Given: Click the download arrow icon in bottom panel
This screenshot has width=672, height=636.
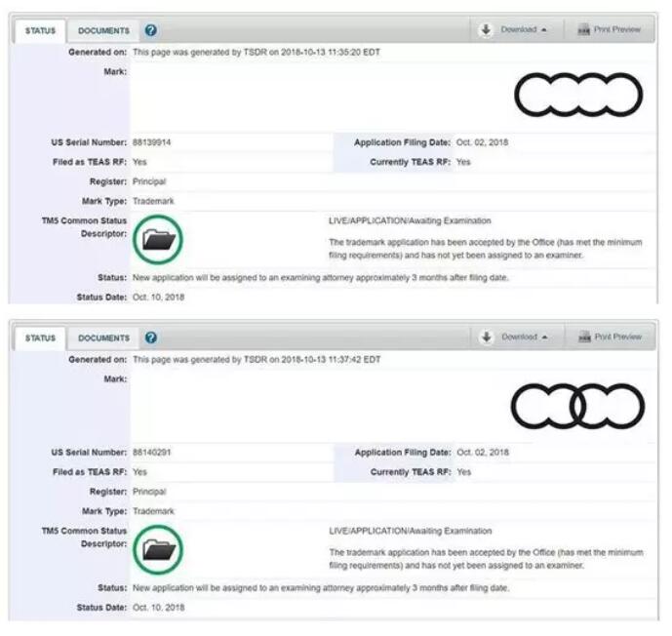Looking at the screenshot, I should click(487, 338).
